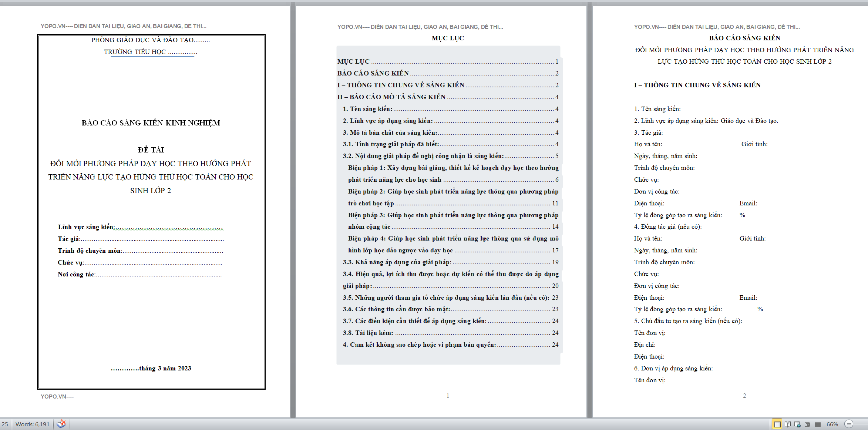Click cover line PHÒNG GIÁO DỤC VÀ ĐÀO TẠO
This screenshot has width=868, height=430.
click(x=151, y=40)
